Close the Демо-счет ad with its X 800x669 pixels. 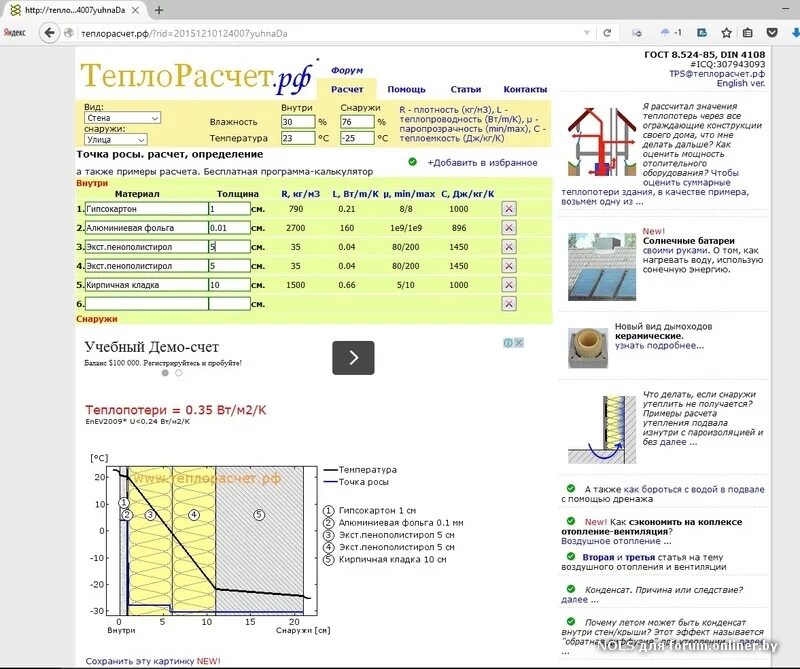pyautogui.click(x=518, y=343)
